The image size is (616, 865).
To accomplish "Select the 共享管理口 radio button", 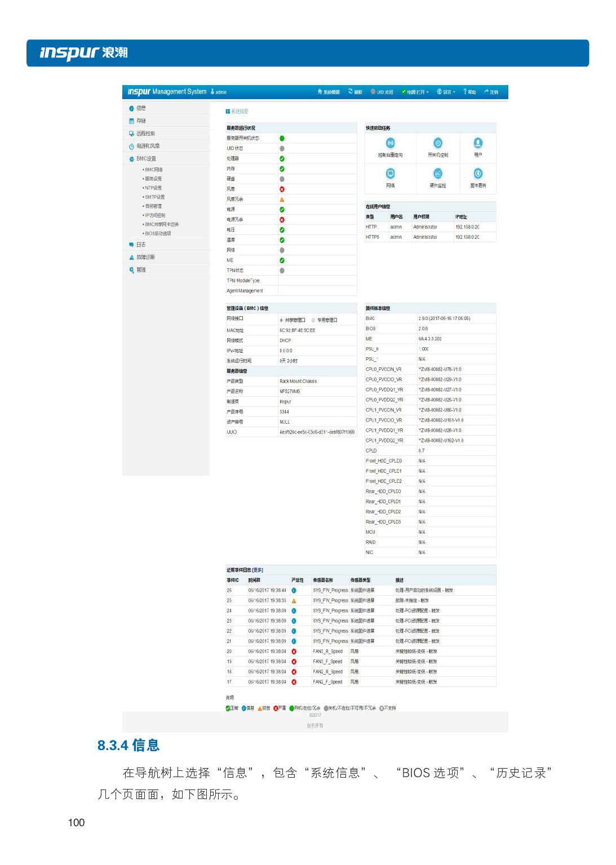I will coord(281,320).
